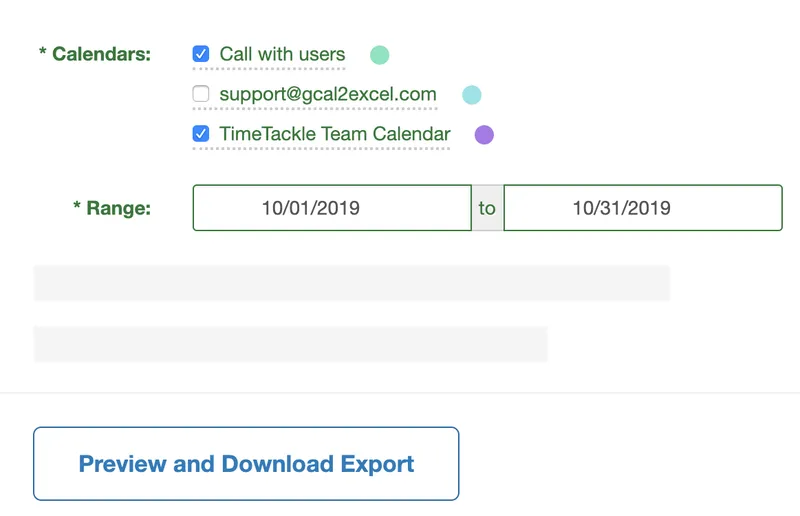
Task: Open the start date field 10/01/2019
Action: coord(332,208)
